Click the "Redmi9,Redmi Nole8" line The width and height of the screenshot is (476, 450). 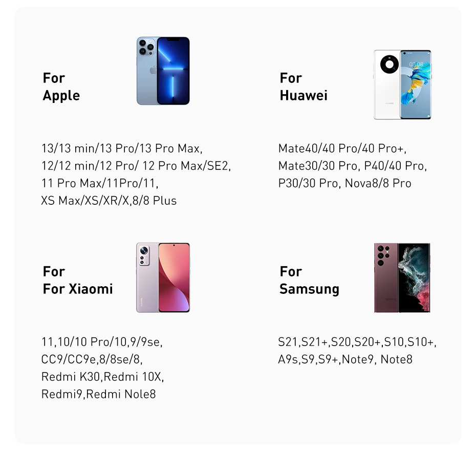[98, 394]
